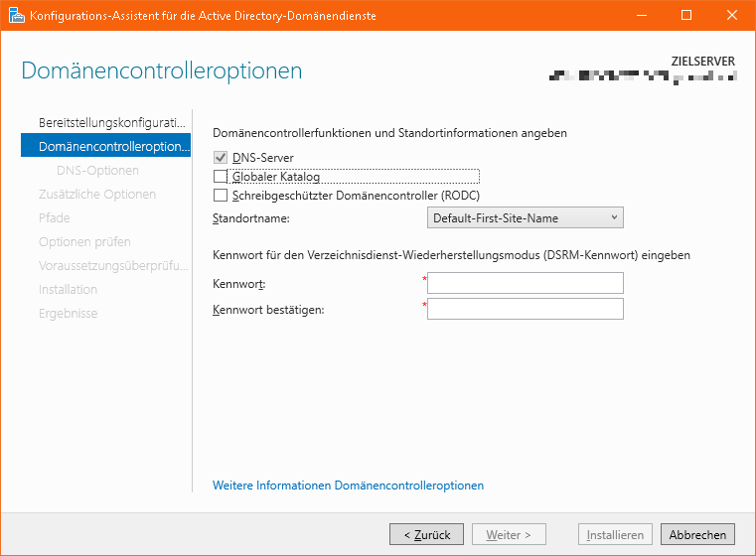Screen dimensions: 756x556
Task: Enable the Globaler Katalog checkbox
Action: (221, 177)
